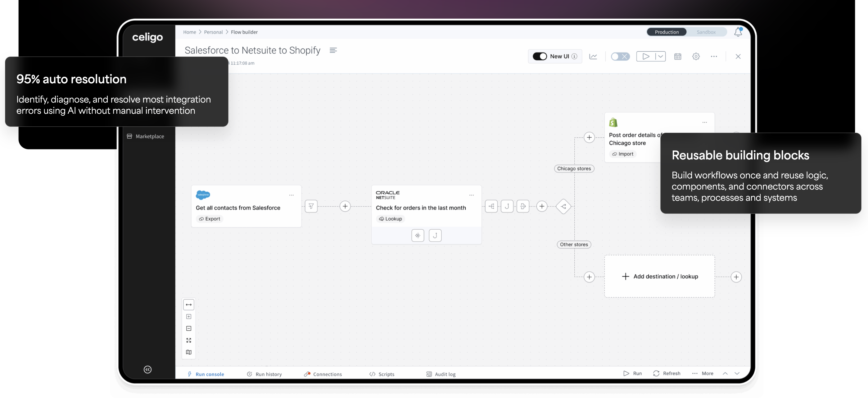This screenshot has height=399, width=868.
Task: Select the Chicago stores branch label
Action: (574, 169)
